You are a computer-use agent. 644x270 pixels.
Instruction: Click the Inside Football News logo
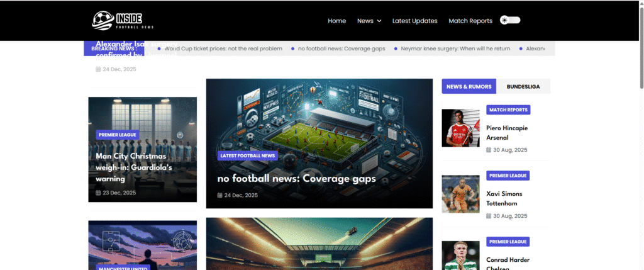tap(123, 21)
